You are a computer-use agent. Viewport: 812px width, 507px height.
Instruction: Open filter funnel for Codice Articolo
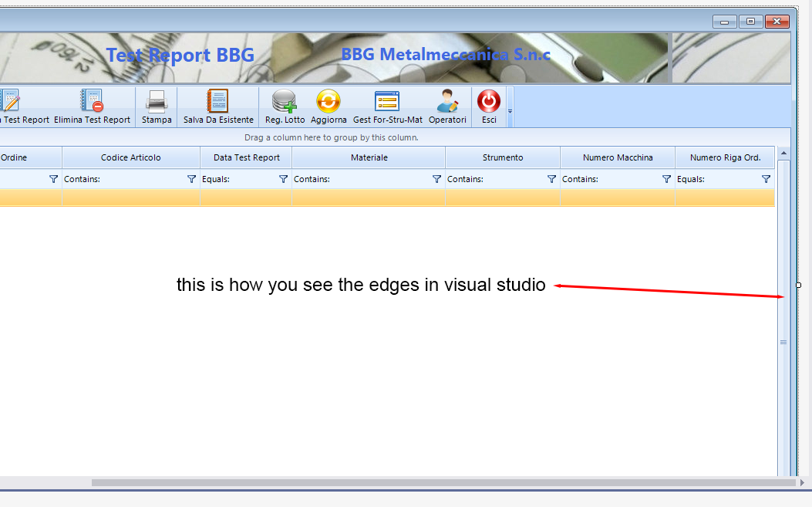pyautogui.click(x=191, y=179)
